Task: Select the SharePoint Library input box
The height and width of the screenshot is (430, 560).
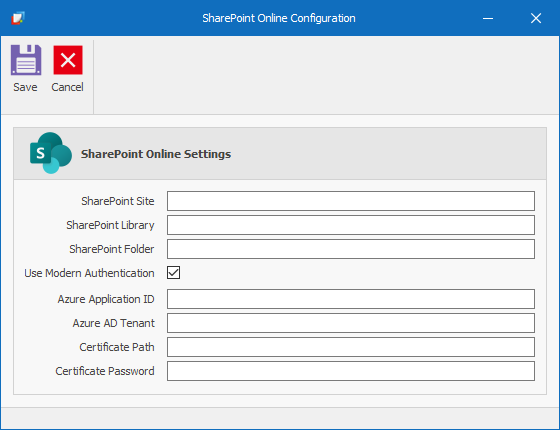Action: [351, 225]
